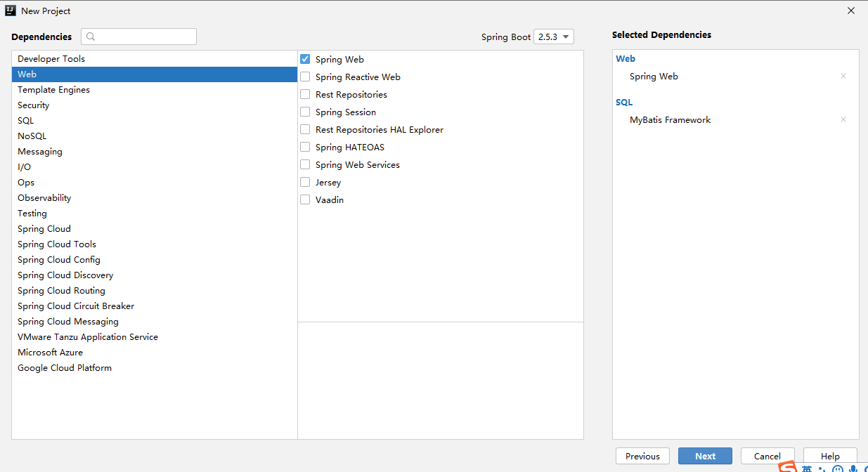Close the New Project dialog window
The height and width of the screenshot is (472, 868).
pos(851,11)
